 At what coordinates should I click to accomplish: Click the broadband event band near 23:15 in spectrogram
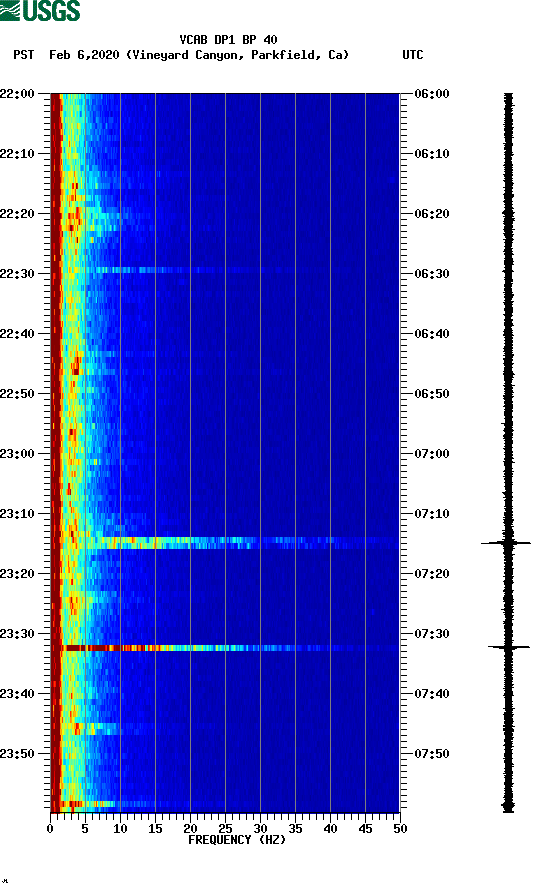click(x=245, y=543)
